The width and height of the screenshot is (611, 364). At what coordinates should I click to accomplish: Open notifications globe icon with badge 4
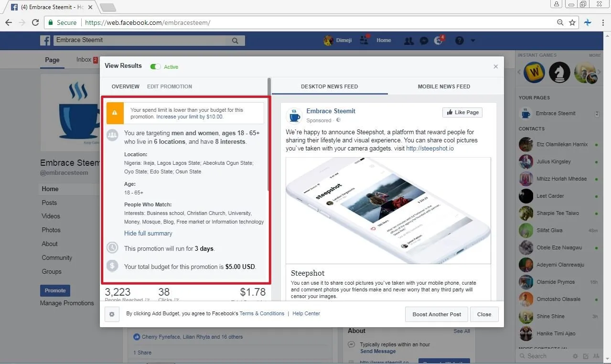point(439,41)
